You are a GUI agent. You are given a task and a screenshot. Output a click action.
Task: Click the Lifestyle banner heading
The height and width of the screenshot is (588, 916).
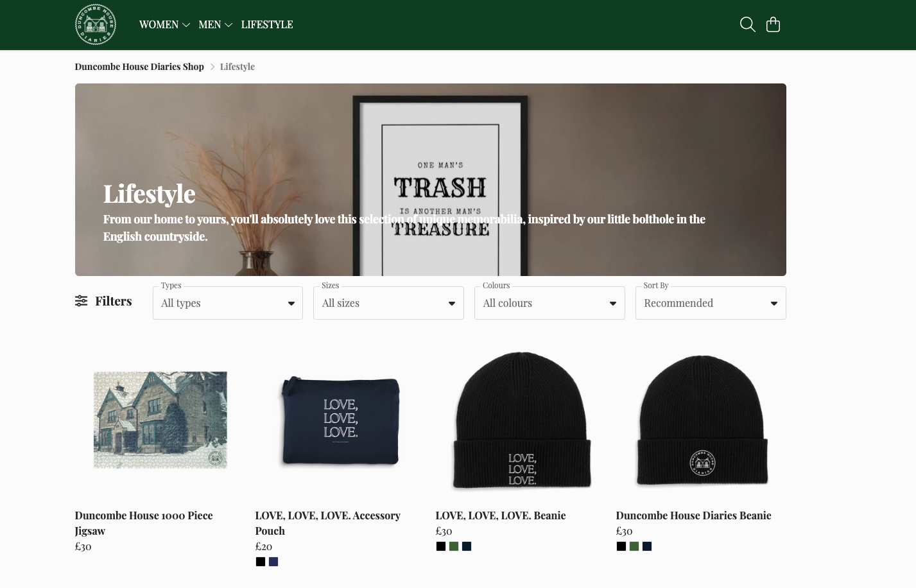click(x=149, y=194)
